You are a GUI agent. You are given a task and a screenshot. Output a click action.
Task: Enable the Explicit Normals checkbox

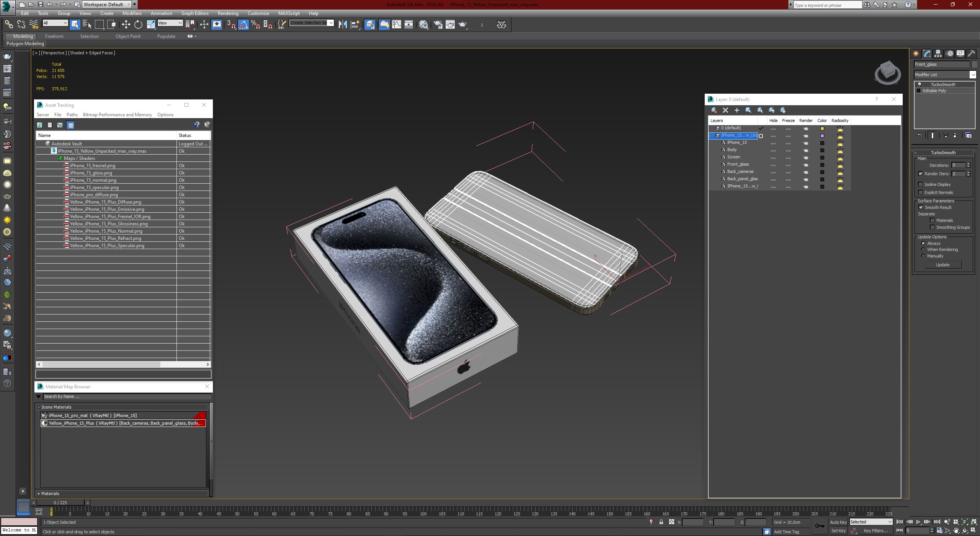pyautogui.click(x=921, y=192)
